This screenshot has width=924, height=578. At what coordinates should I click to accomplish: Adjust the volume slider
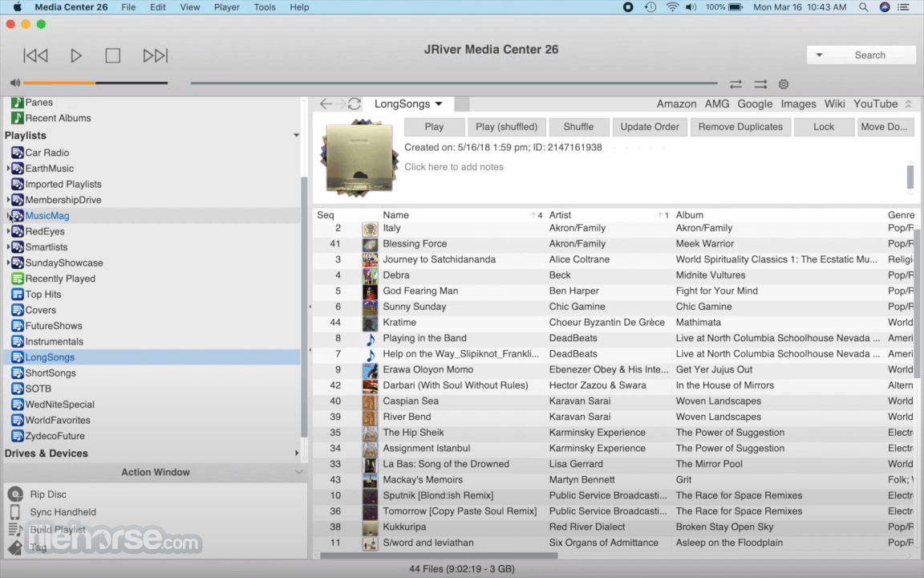[95, 83]
